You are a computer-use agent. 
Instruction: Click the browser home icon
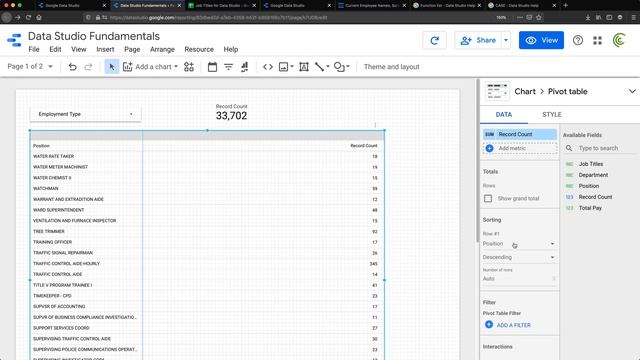[39, 17]
